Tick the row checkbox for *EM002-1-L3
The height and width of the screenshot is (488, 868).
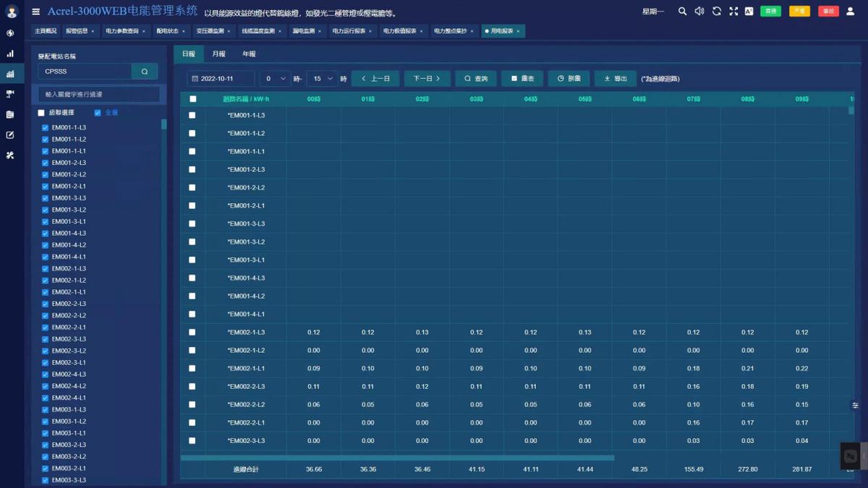tap(192, 333)
